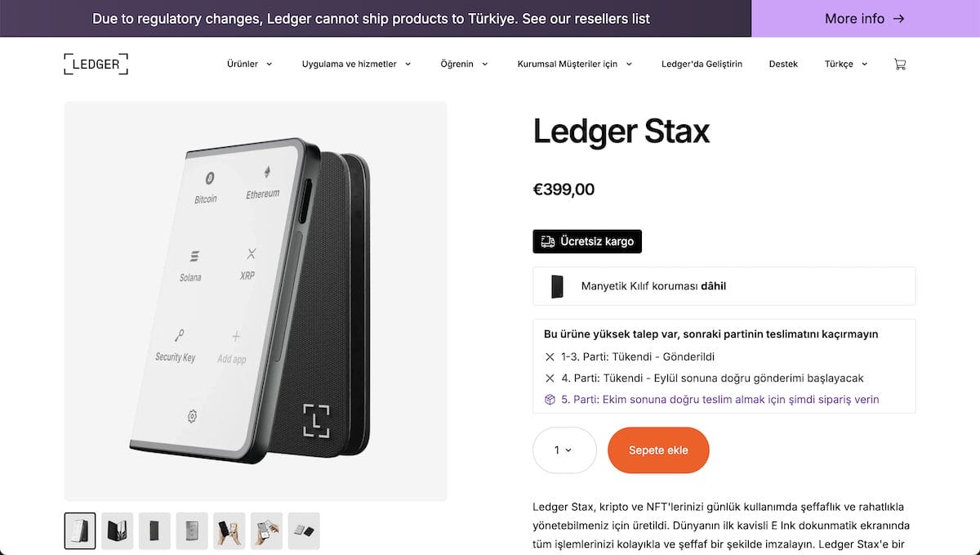Open the quantity selector dropdown
Viewport: 980px width, 555px height.
click(564, 450)
